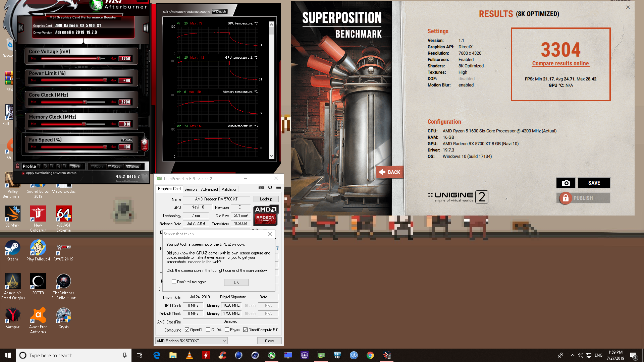Open New Colossus desktop shortcut
Image resolution: width=644 pixels, height=362 pixels.
click(x=38, y=219)
